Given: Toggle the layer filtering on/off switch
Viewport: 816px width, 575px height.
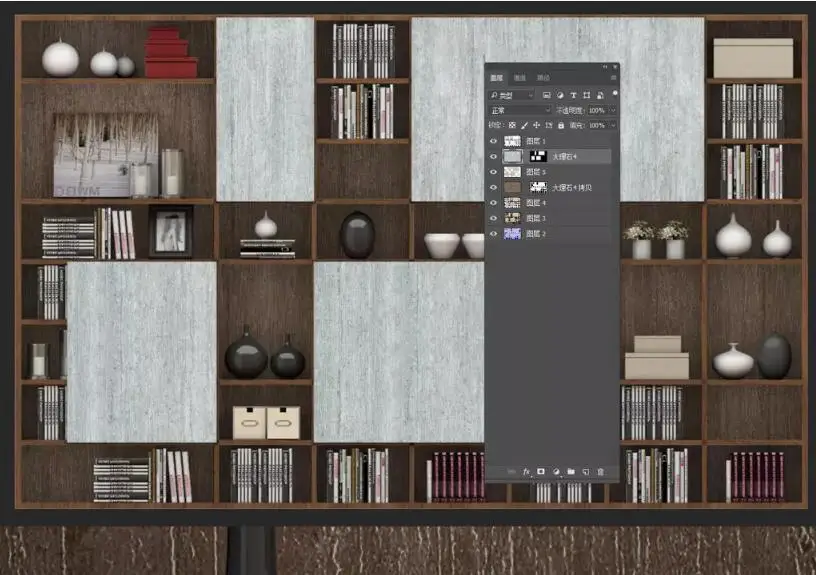Looking at the screenshot, I should [x=615, y=94].
